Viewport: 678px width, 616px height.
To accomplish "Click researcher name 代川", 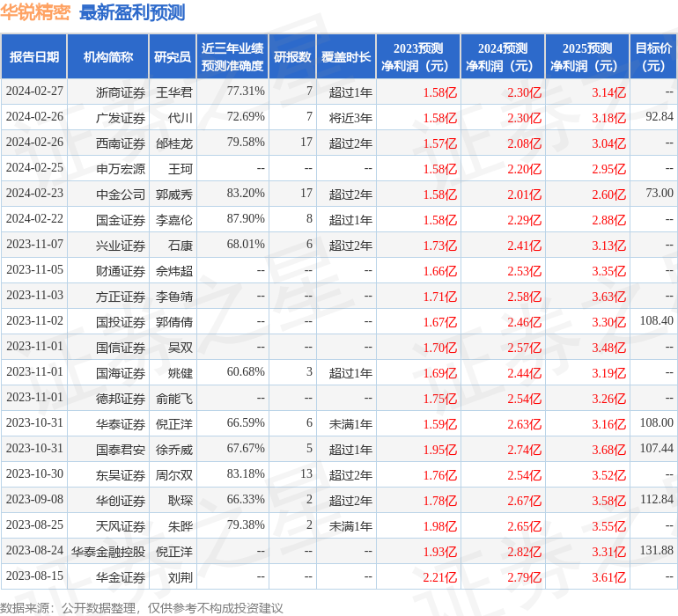I will (x=181, y=118).
